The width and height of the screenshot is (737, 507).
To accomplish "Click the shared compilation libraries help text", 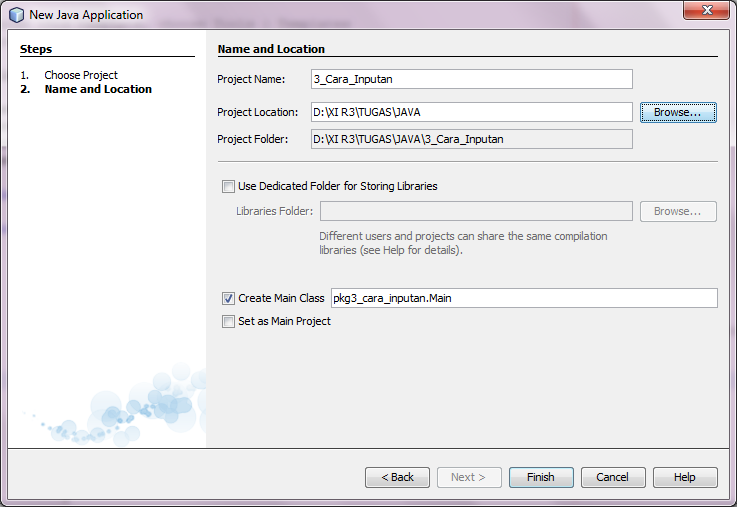I will [463, 243].
